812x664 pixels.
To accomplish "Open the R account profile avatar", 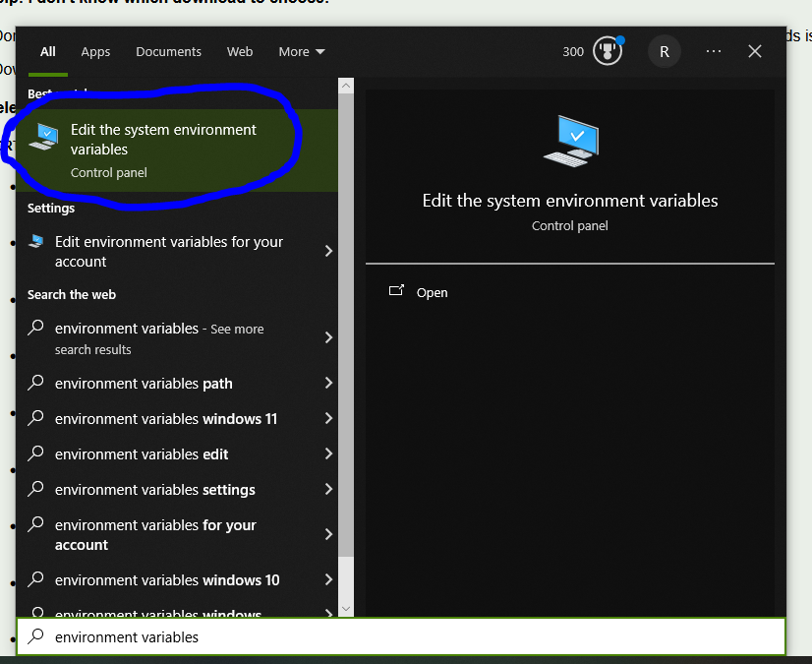I will pyautogui.click(x=664, y=51).
